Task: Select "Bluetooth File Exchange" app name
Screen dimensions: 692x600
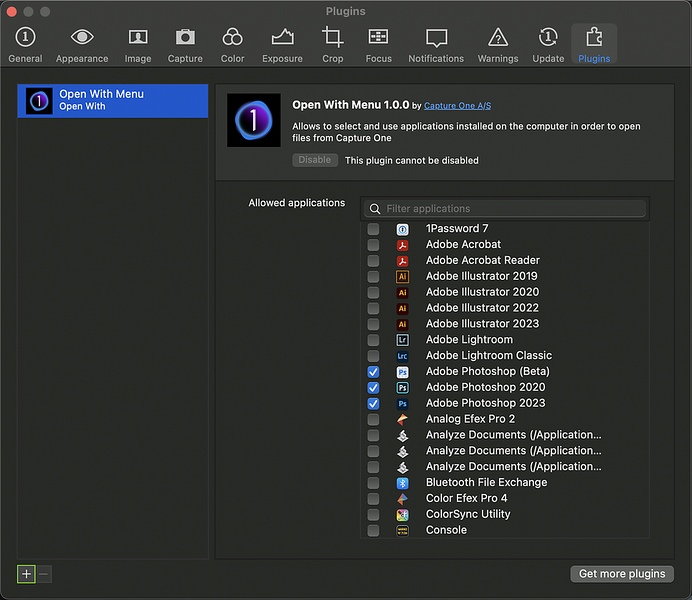Action: [486, 483]
